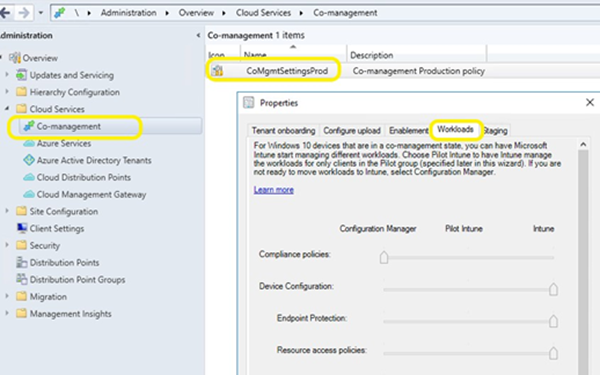Open dropdown arrow after Administration breadcrumb
This screenshot has width=600, height=375.
[x=167, y=13]
